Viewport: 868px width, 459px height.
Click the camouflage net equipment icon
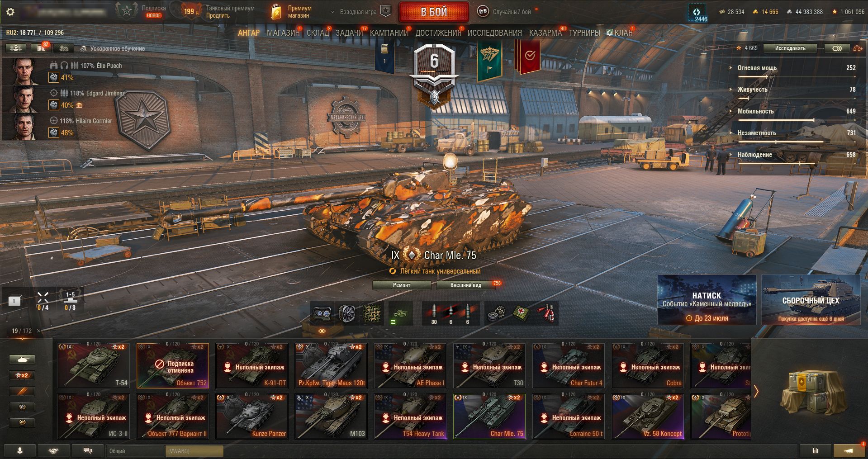(x=373, y=313)
